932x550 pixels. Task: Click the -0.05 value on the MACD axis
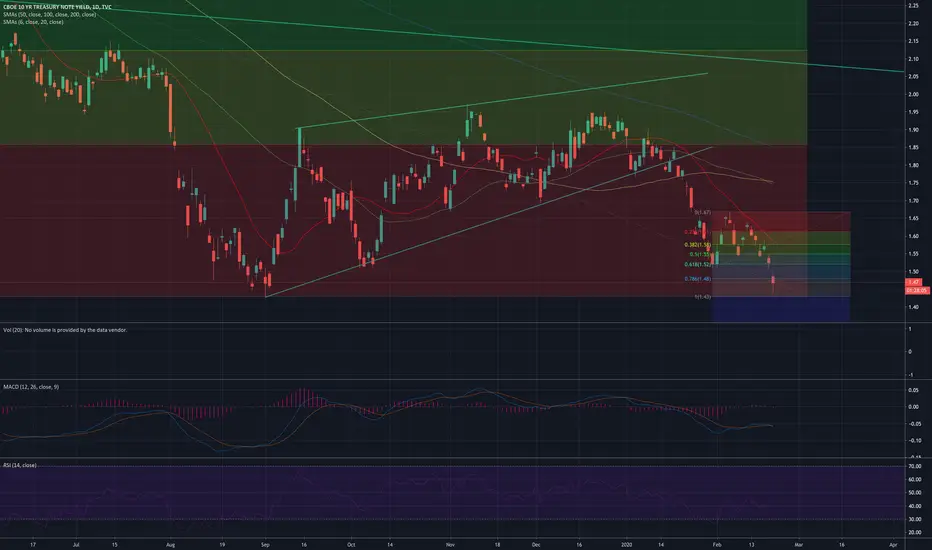912,425
